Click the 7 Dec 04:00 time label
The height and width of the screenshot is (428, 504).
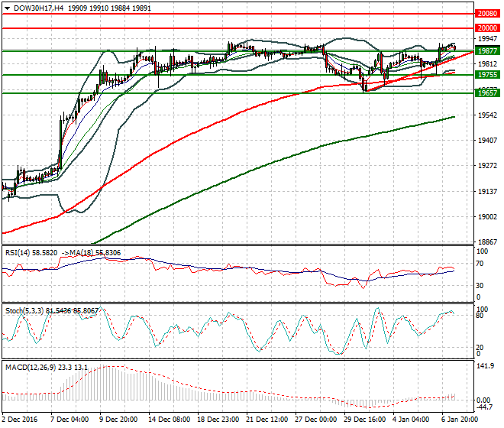(69, 420)
